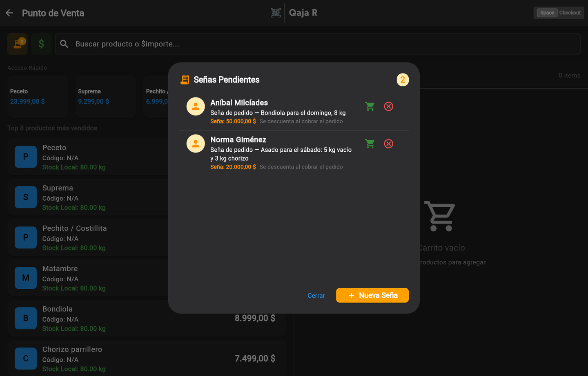Click Top 8 productos más vendidos heading
Viewport: 588px width, 376px height.
(52, 128)
